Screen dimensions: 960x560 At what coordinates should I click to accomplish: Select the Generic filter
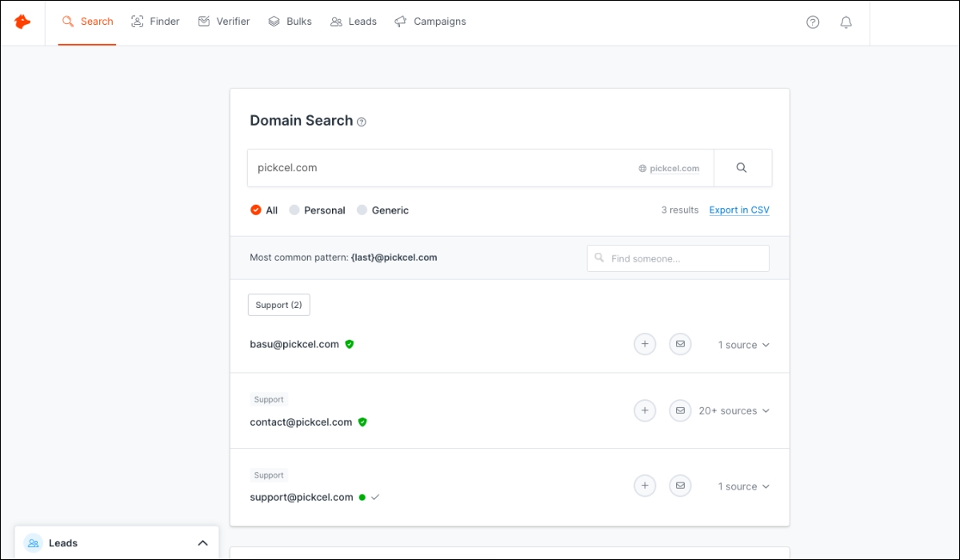tap(382, 210)
